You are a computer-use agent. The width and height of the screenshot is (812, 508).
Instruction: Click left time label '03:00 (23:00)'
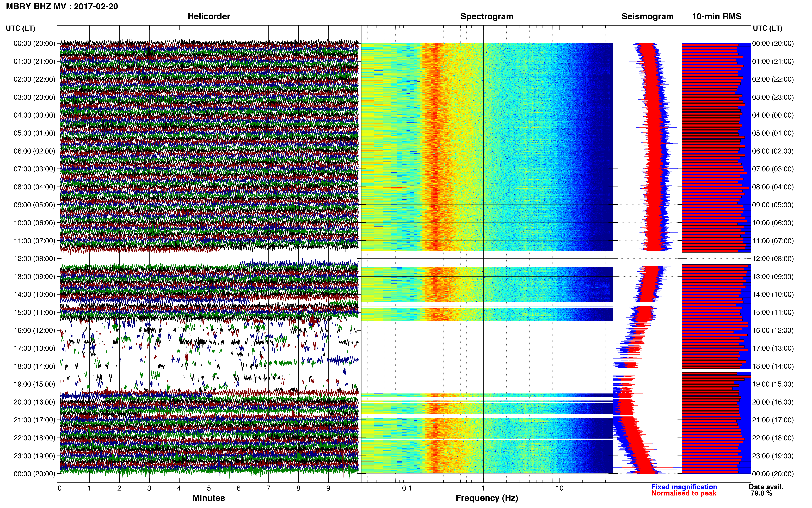(34, 97)
